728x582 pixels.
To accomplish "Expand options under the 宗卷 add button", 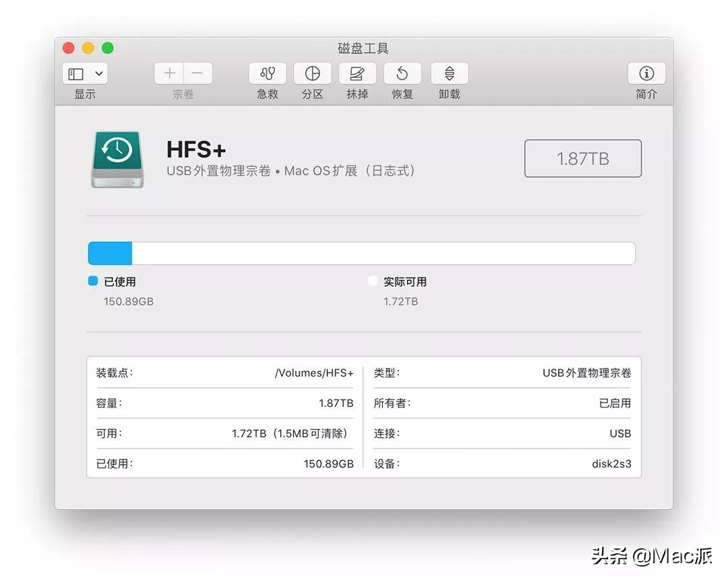I will coord(168,73).
